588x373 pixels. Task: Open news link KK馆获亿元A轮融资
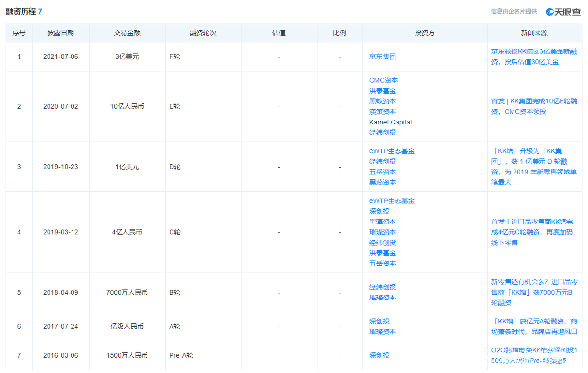click(x=534, y=327)
